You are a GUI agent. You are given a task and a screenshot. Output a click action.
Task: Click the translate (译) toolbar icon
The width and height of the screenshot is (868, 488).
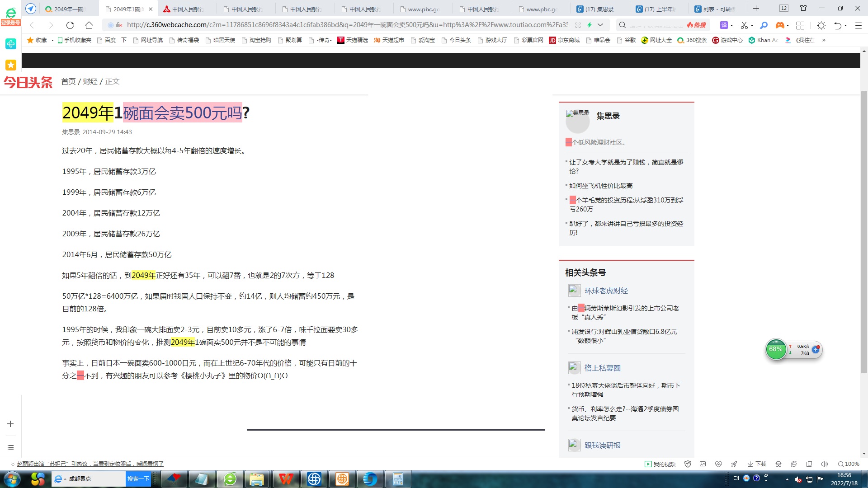pos(724,25)
